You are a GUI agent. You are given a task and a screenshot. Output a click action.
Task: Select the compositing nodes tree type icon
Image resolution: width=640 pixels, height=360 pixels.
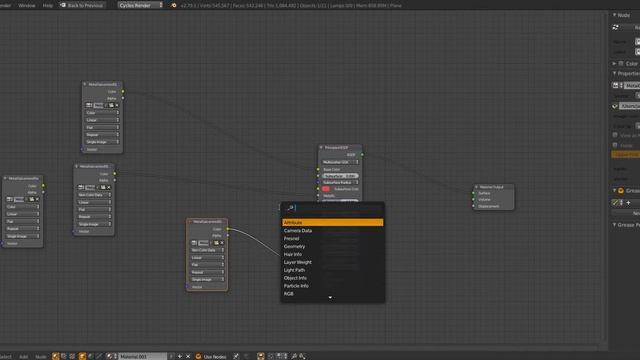click(64, 356)
